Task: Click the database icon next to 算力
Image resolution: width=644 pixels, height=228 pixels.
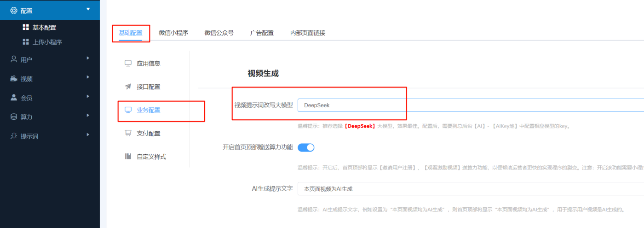Action: click(14, 117)
